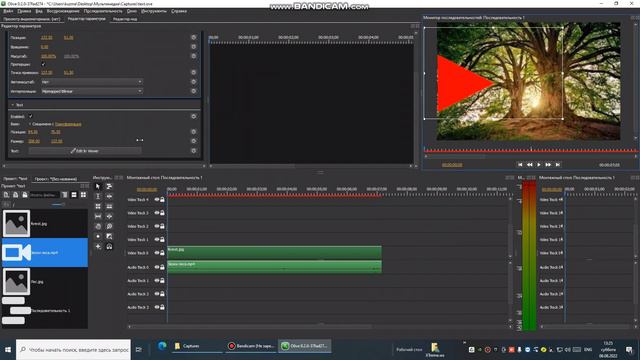This screenshot has height=360, width=640.
Task: Click the Edit in Viewer text button
Action: click(85, 151)
